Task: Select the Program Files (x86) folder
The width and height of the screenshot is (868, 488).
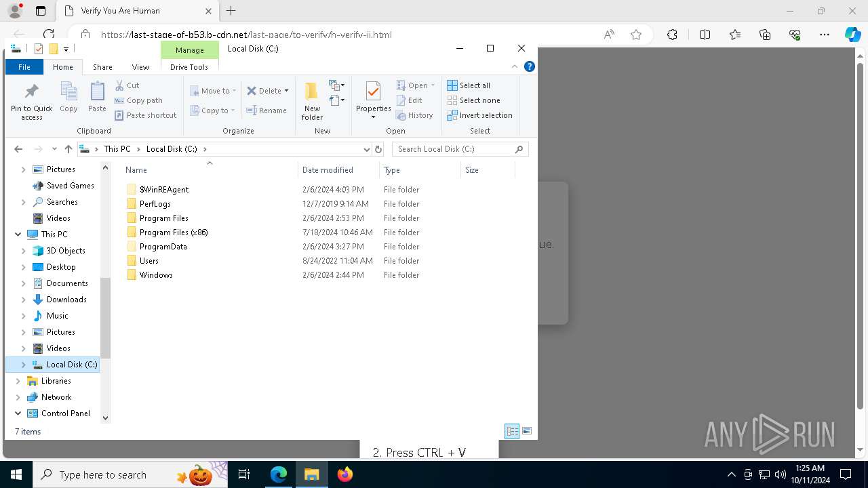Action: 174,232
